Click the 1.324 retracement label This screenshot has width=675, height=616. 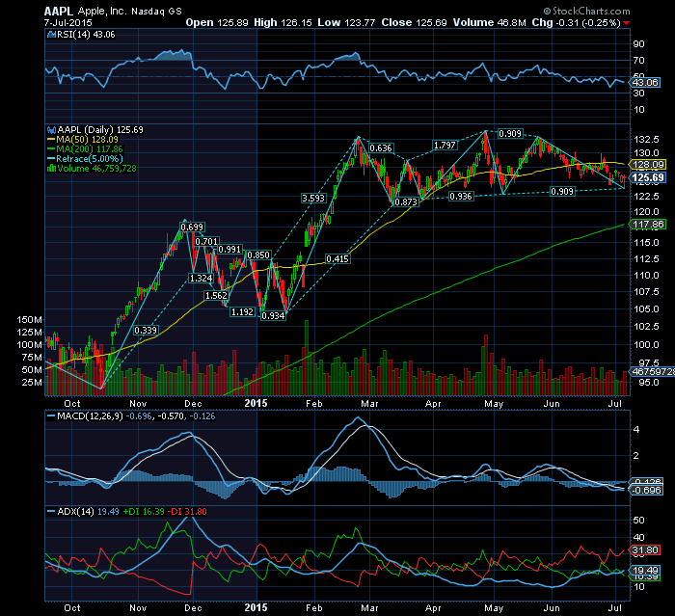point(201,278)
